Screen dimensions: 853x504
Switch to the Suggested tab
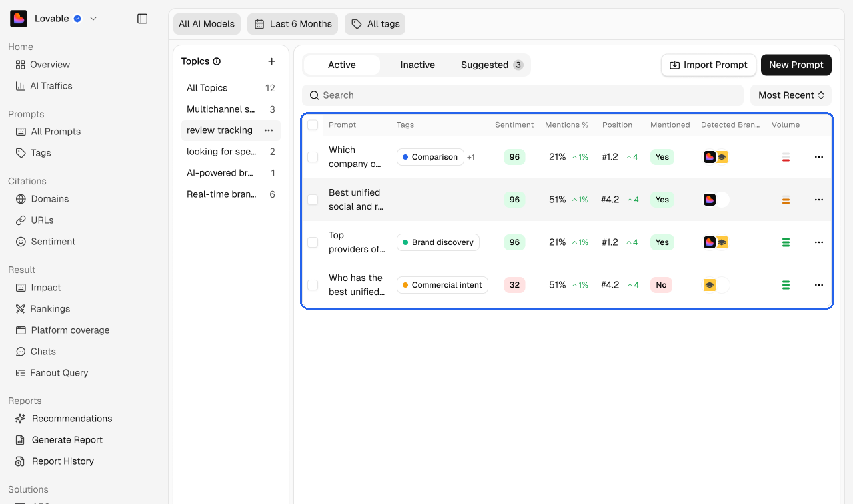click(492, 65)
